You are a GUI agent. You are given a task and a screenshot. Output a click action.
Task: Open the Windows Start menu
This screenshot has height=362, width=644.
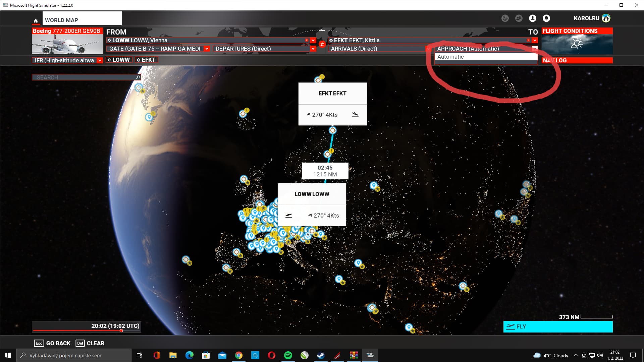pyautogui.click(x=8, y=355)
